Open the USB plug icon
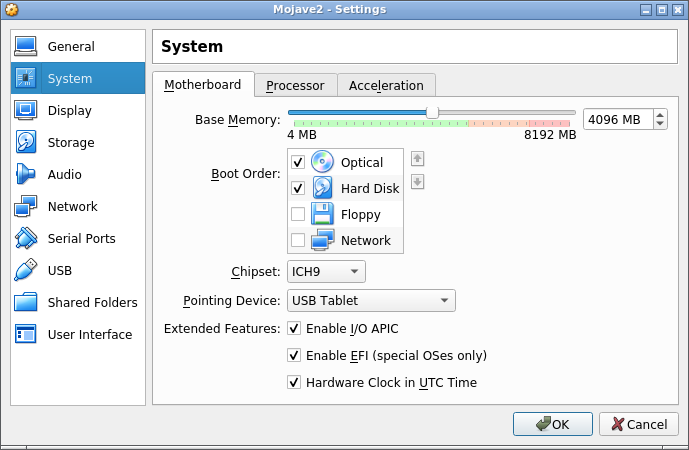The image size is (689, 450). click(x=25, y=270)
